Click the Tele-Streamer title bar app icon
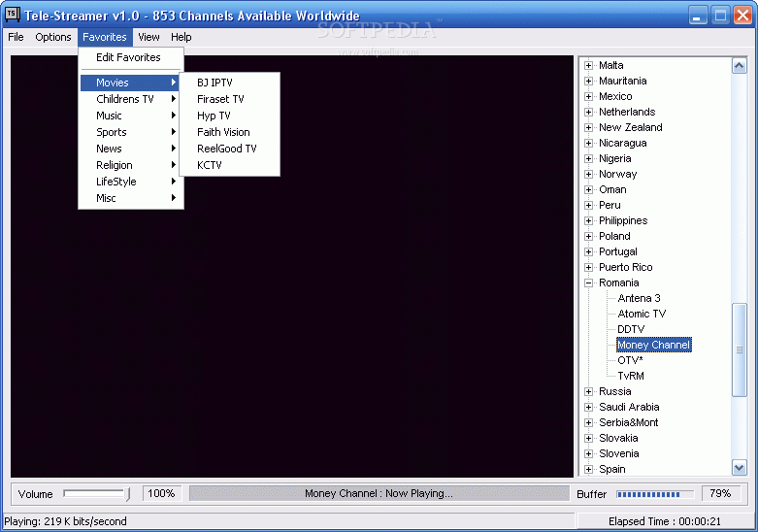 click(x=12, y=15)
